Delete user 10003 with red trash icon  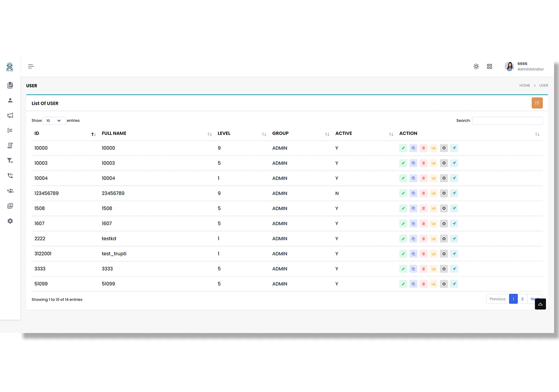tap(423, 163)
